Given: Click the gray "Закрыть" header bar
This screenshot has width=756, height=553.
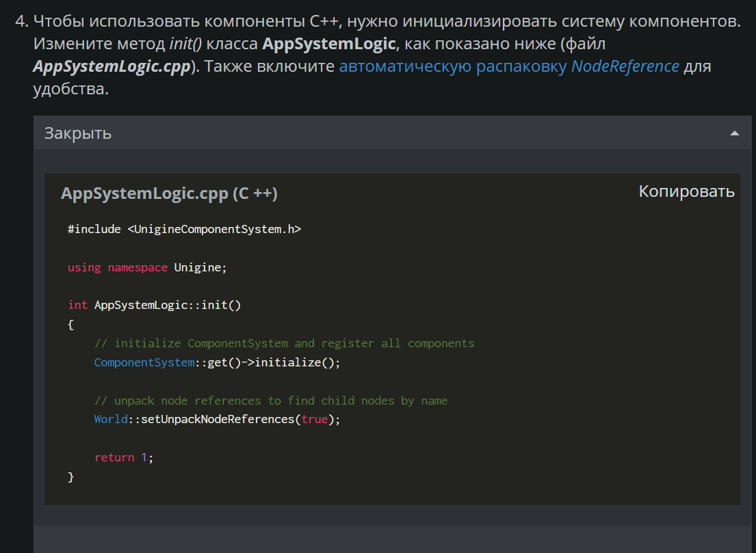Looking at the screenshot, I should tap(390, 133).
